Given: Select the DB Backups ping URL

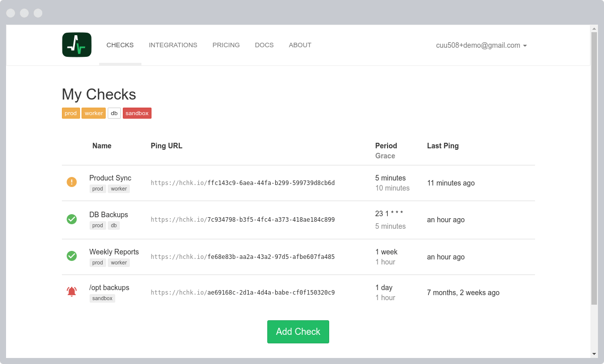Looking at the screenshot, I should pyautogui.click(x=243, y=220).
